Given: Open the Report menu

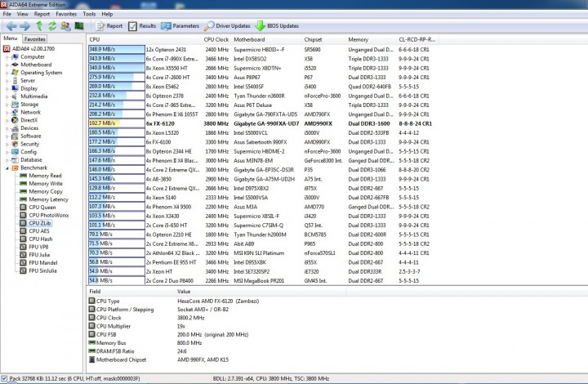Looking at the screenshot, I should pyautogui.click(x=42, y=14).
